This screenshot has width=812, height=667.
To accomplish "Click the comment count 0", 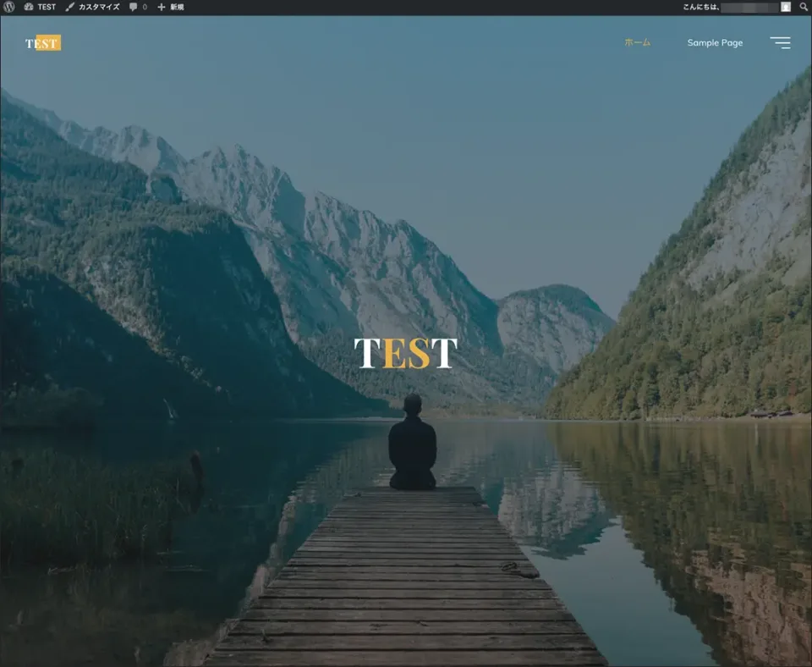I will [144, 7].
